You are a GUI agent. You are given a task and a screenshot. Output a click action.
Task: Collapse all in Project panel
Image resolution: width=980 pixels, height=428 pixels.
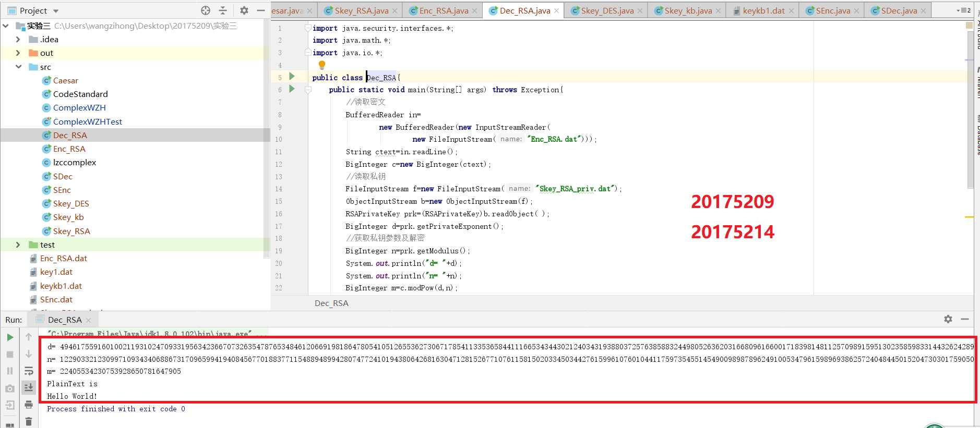click(223, 10)
